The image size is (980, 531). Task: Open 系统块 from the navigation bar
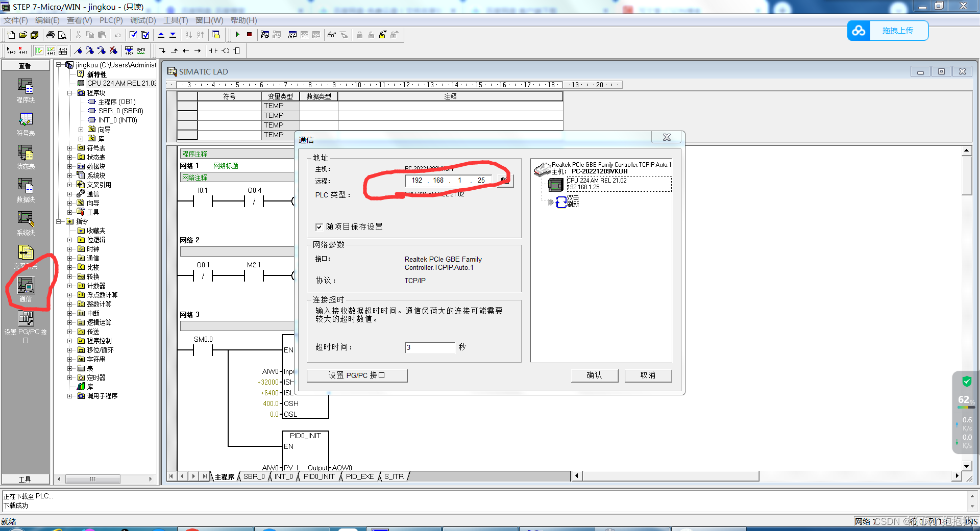[26, 223]
